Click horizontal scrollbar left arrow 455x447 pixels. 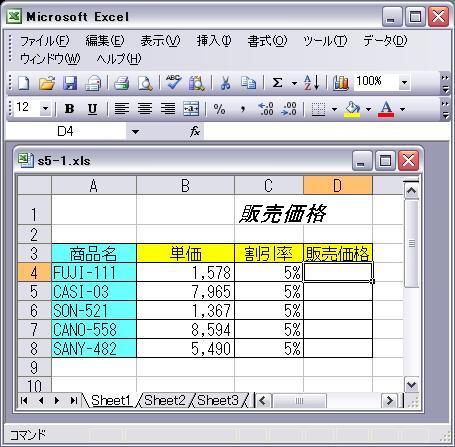pos(263,400)
